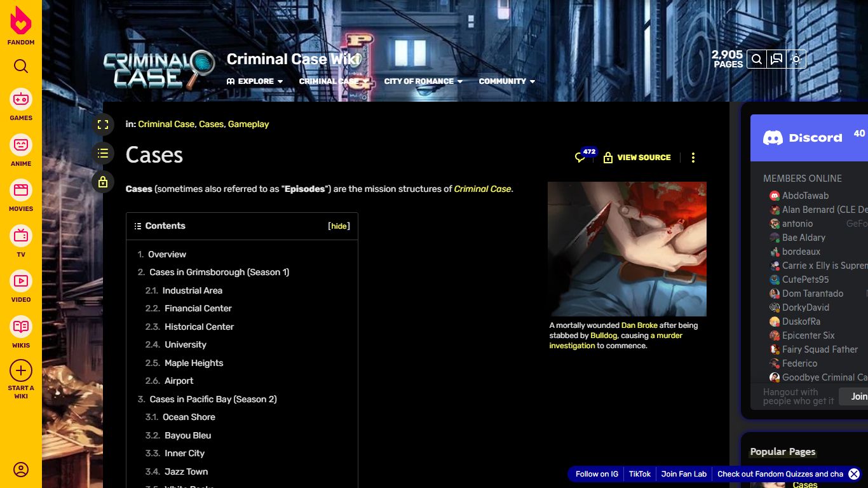Click the Dan Broke stabbing thumbnail image

coord(627,249)
